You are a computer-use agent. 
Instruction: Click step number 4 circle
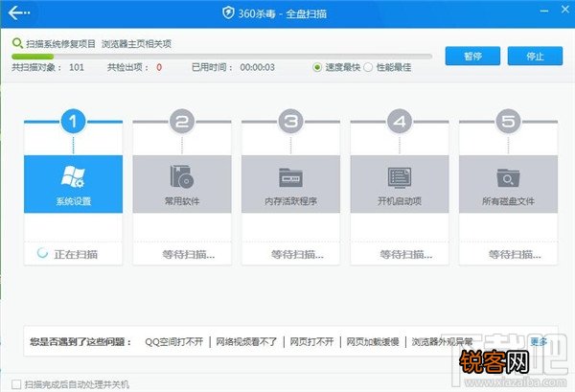point(400,122)
